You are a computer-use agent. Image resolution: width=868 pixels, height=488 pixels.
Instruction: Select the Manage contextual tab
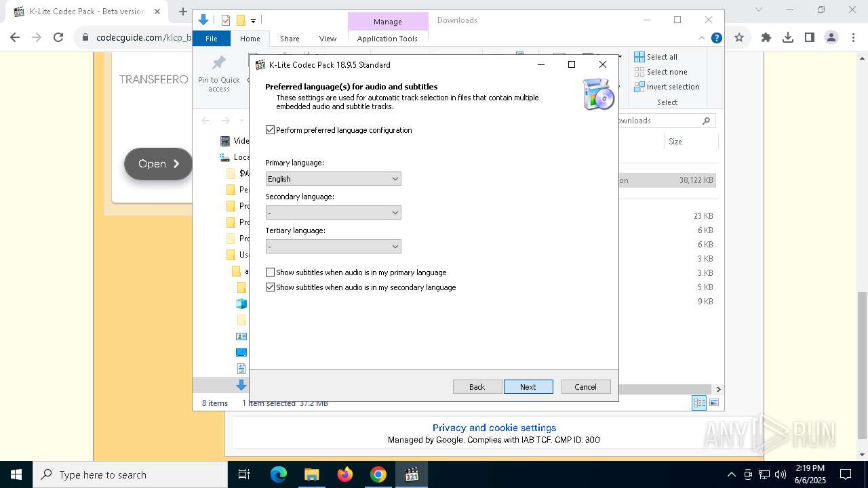click(x=388, y=22)
